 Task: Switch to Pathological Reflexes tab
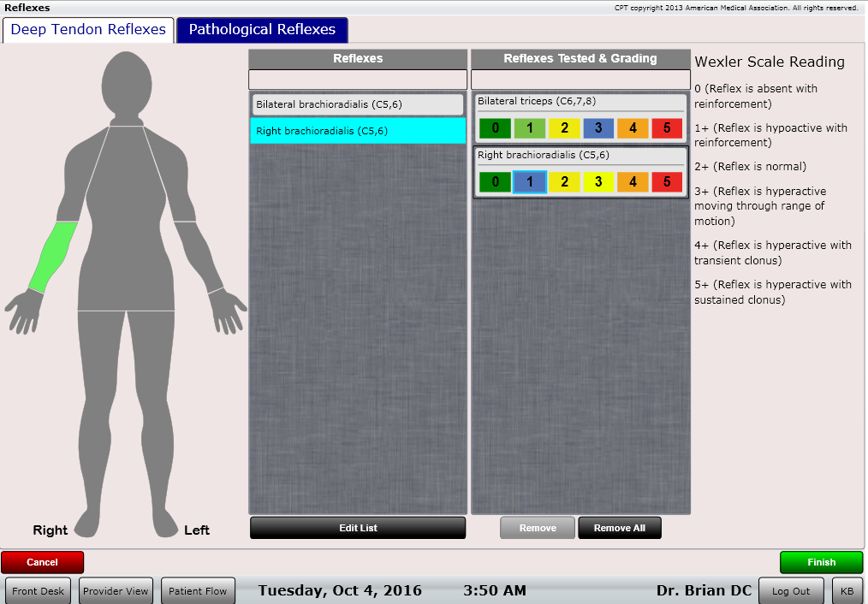click(x=262, y=30)
